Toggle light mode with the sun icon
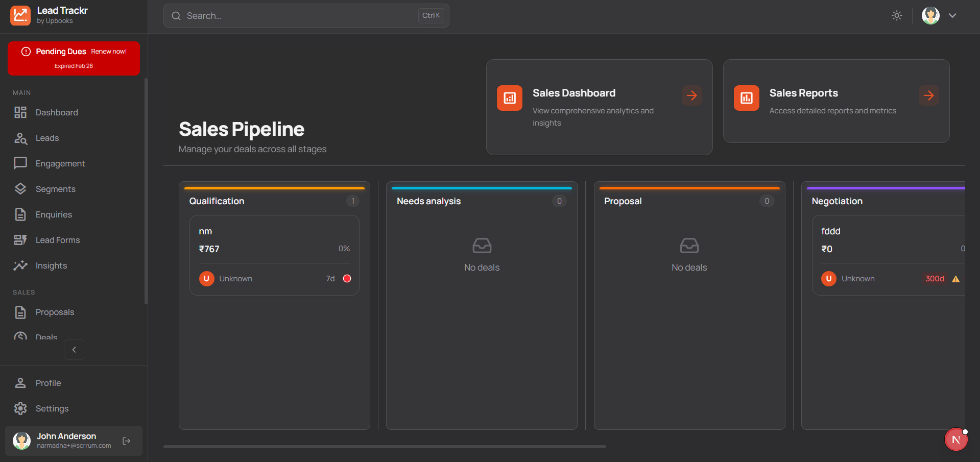The height and width of the screenshot is (462, 980). point(897,15)
